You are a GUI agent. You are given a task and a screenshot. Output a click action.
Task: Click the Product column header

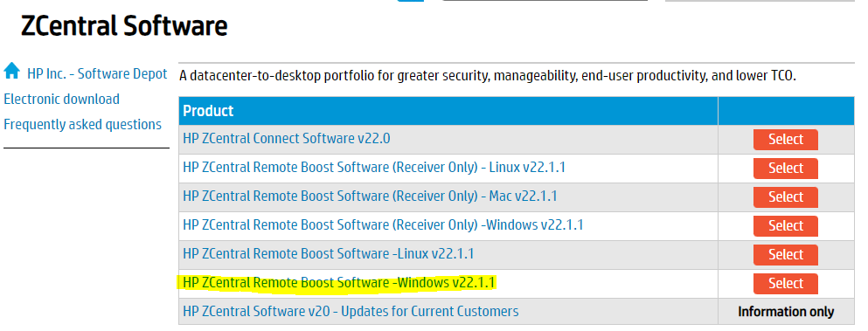[448, 111]
